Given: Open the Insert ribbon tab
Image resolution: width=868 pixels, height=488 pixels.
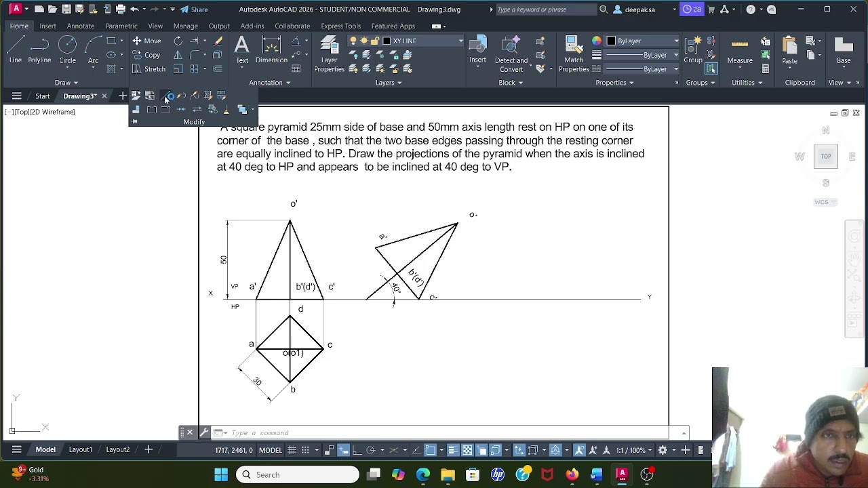Looking at the screenshot, I should [47, 26].
